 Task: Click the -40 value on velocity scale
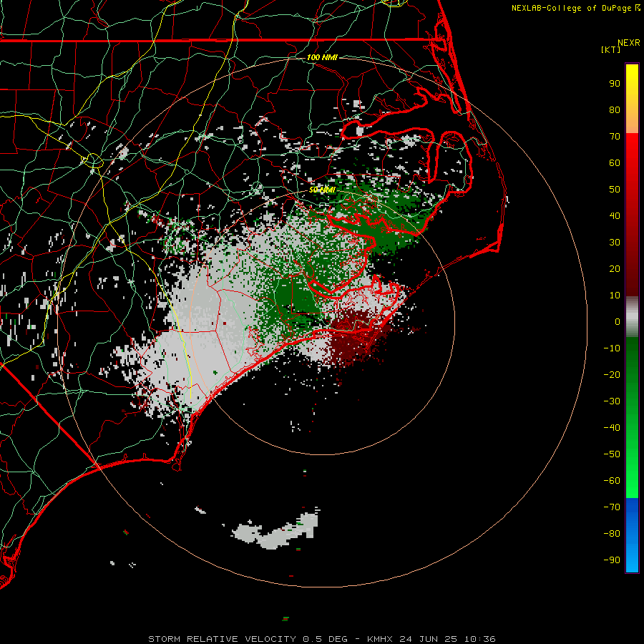pyautogui.click(x=612, y=428)
